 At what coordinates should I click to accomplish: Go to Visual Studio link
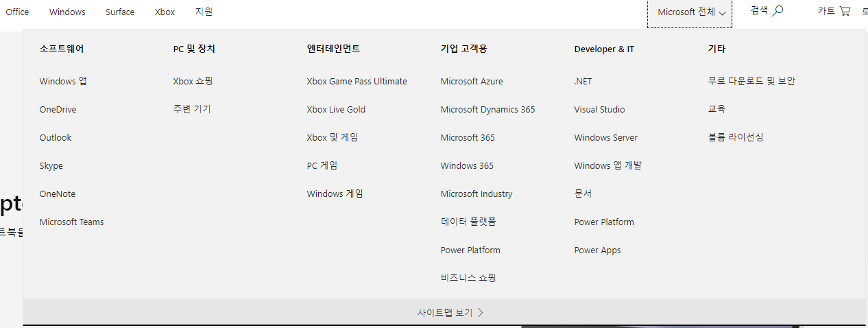pos(600,109)
